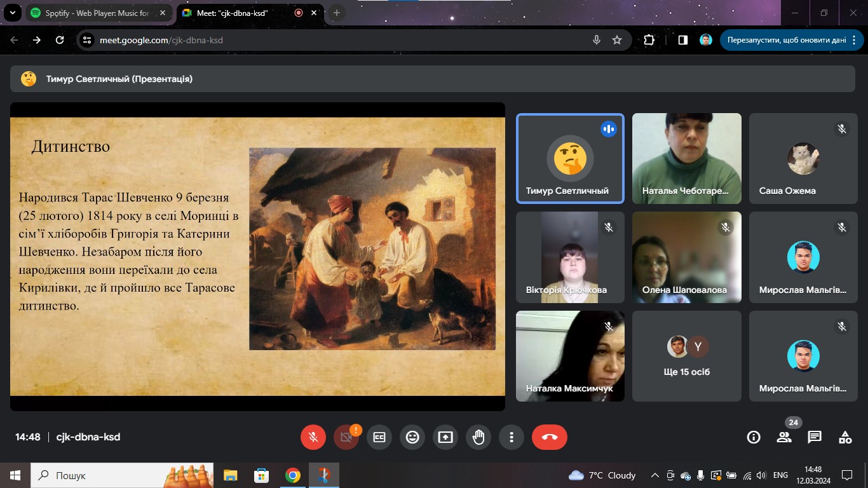Open chat with everyone

tap(815, 437)
